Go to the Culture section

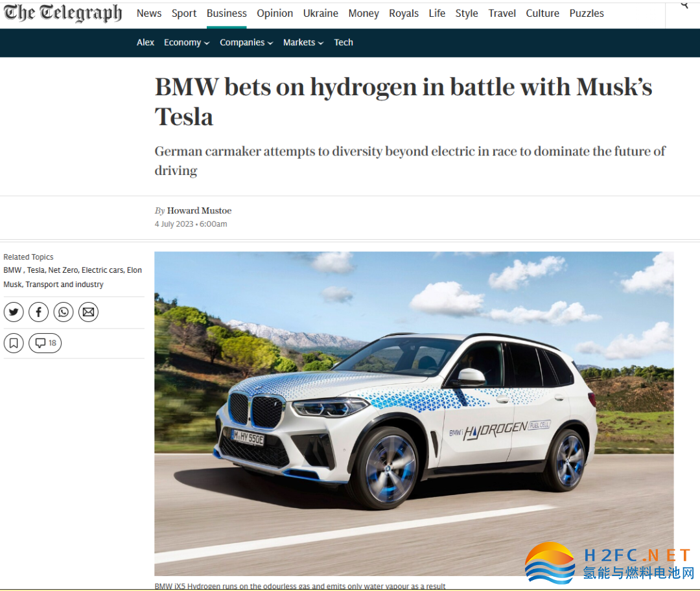(x=542, y=14)
